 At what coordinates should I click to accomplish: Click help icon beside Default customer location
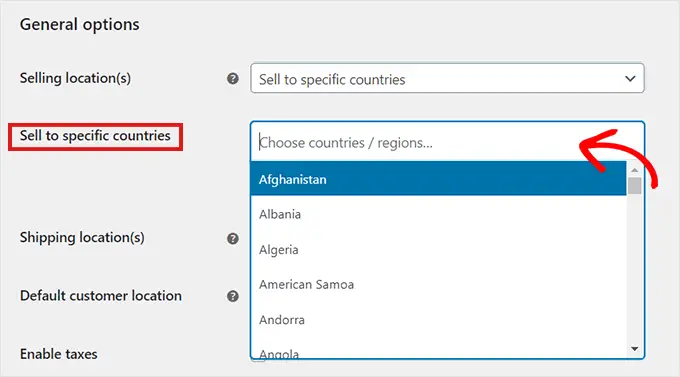coord(233,296)
